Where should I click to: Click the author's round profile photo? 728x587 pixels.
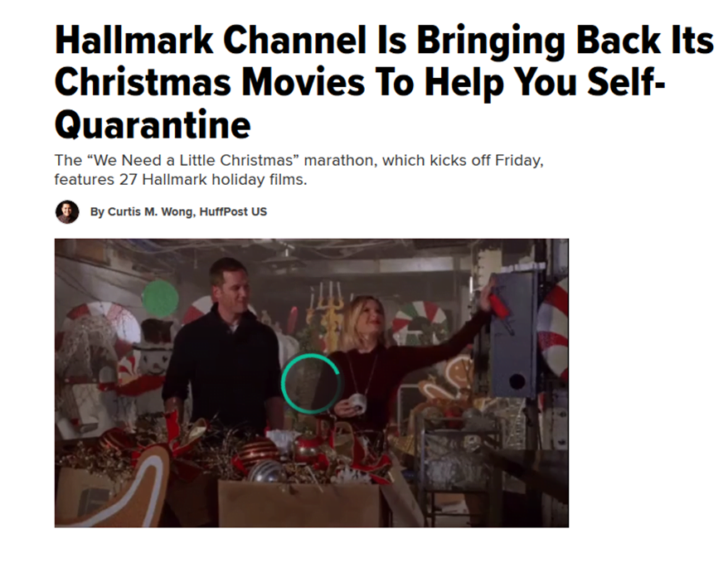[x=67, y=211]
